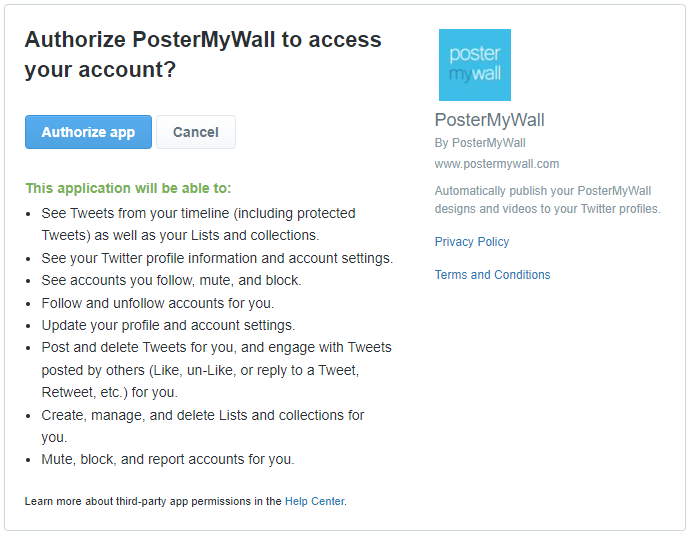Click the Automatically publish your designs description
This screenshot has height=537, width=692.
[x=548, y=200]
